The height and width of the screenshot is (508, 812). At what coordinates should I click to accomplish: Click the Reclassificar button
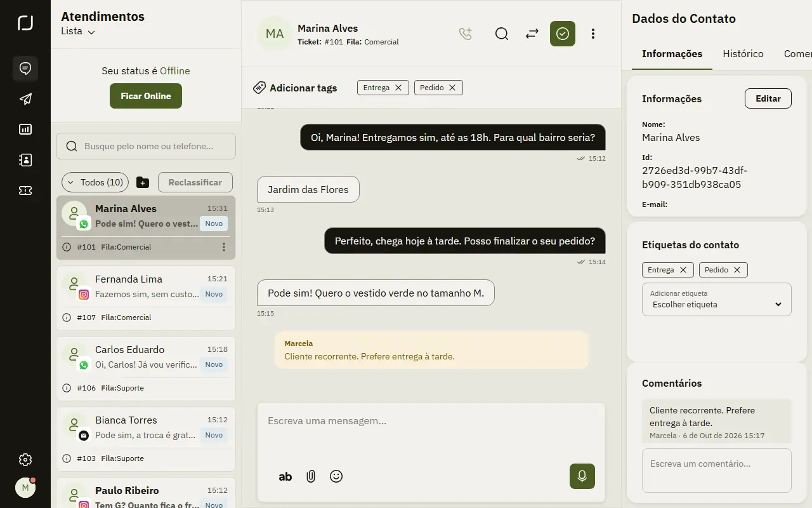pyautogui.click(x=195, y=182)
